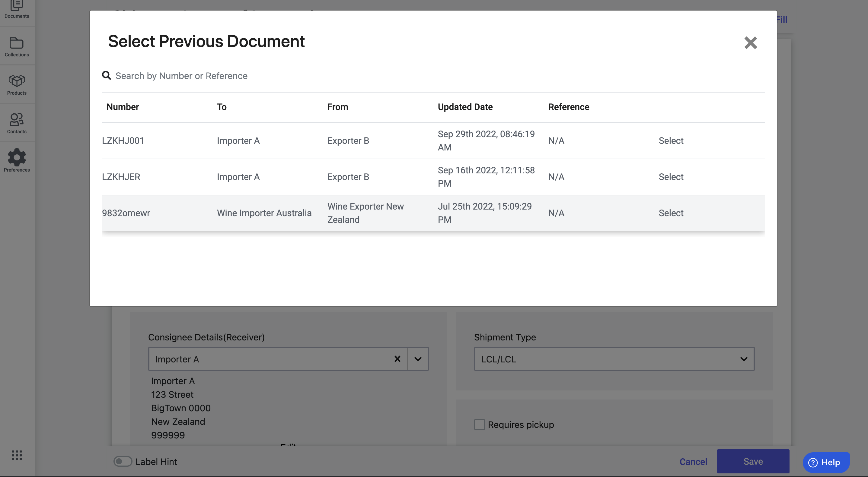Viewport: 868px width, 477px height.
Task: Open the Documents sidebar section
Action: tap(17, 10)
